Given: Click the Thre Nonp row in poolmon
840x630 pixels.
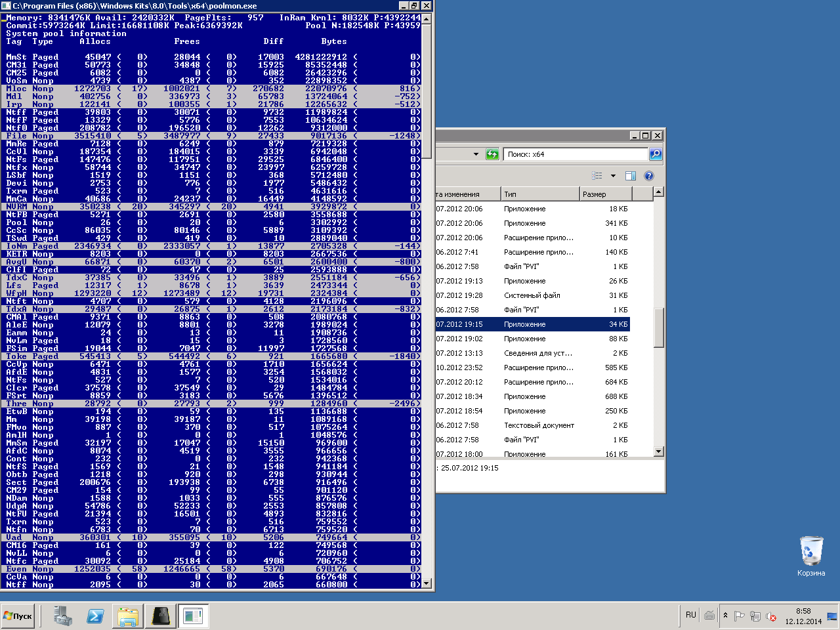Looking at the screenshot, I should [211, 404].
